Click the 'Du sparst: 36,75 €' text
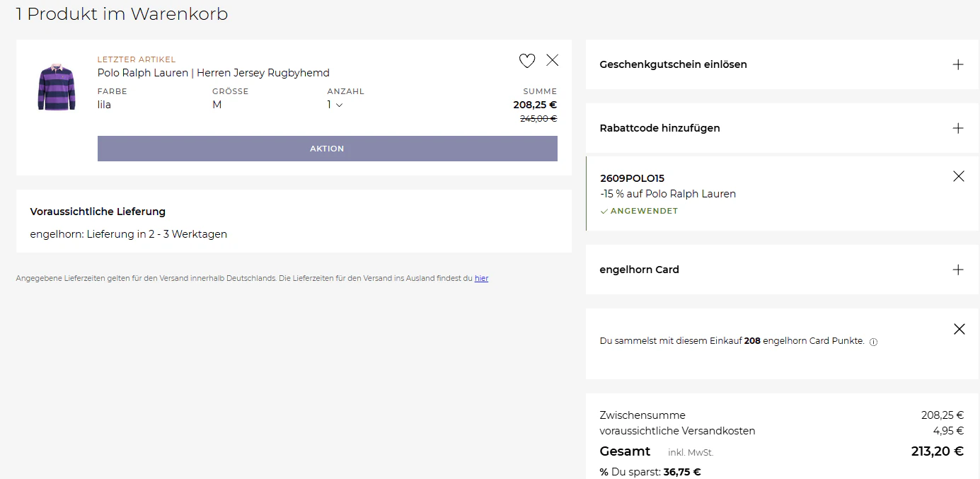Screen dimensions: 980x479 tap(650, 472)
